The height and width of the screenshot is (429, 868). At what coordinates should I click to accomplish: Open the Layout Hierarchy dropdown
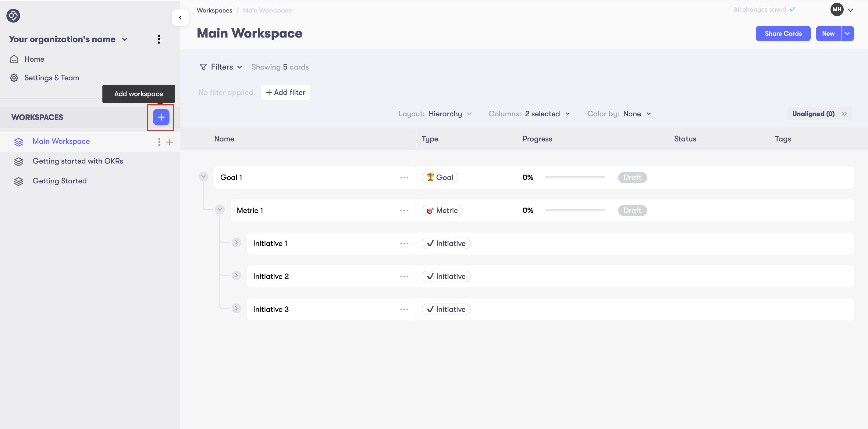click(450, 114)
